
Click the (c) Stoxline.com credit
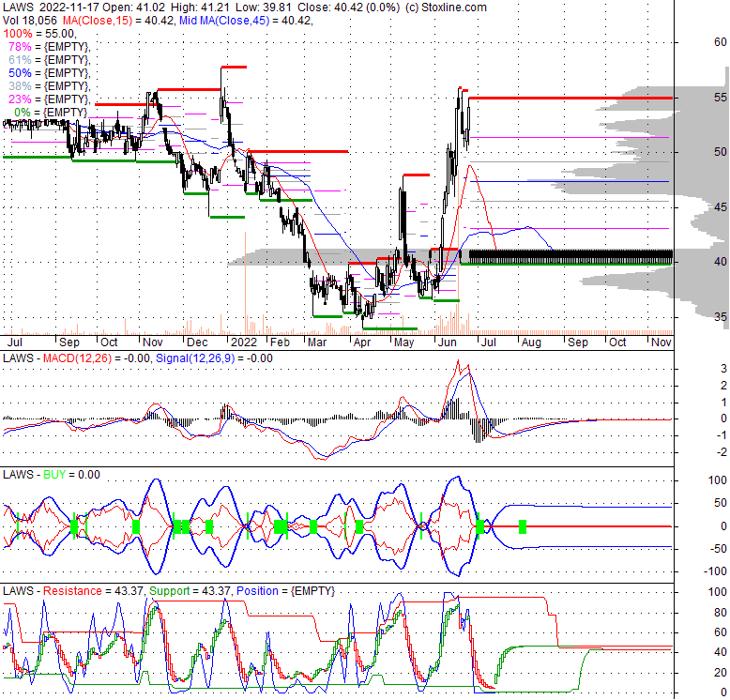click(x=446, y=8)
